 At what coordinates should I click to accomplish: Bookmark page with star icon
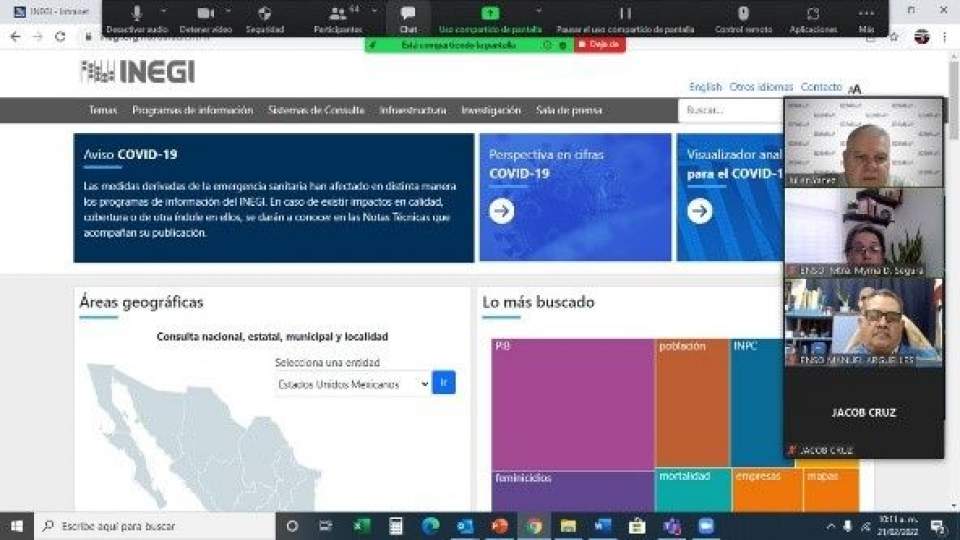pos(894,37)
